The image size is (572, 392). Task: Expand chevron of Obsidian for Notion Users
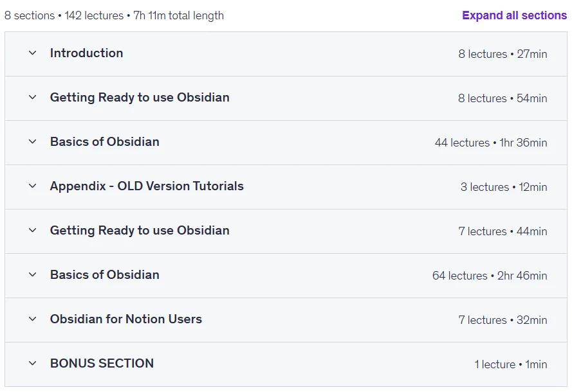(32, 319)
